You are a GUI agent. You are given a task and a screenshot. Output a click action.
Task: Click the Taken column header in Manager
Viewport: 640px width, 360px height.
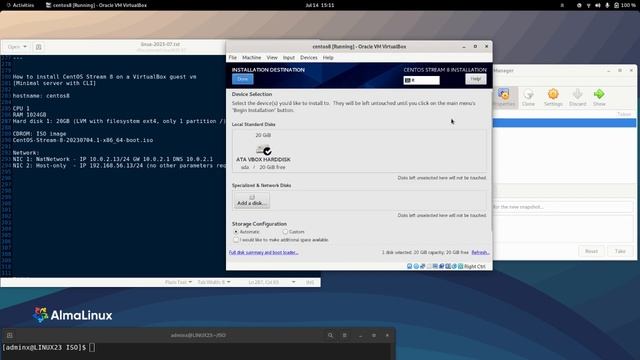(624, 114)
